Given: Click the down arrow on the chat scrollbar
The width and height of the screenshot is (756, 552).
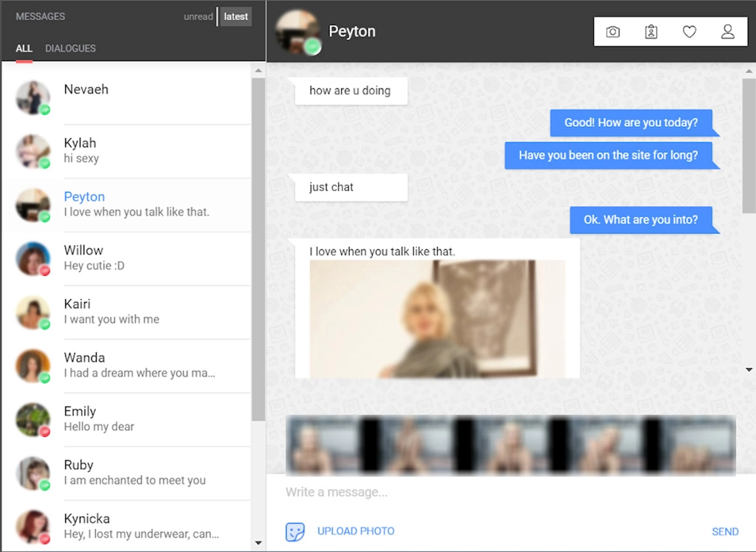Looking at the screenshot, I should 748,369.
